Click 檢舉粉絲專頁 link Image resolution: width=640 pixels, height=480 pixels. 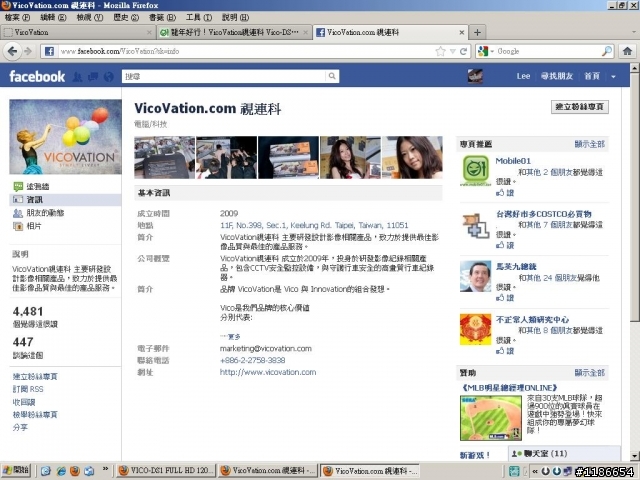coord(35,415)
